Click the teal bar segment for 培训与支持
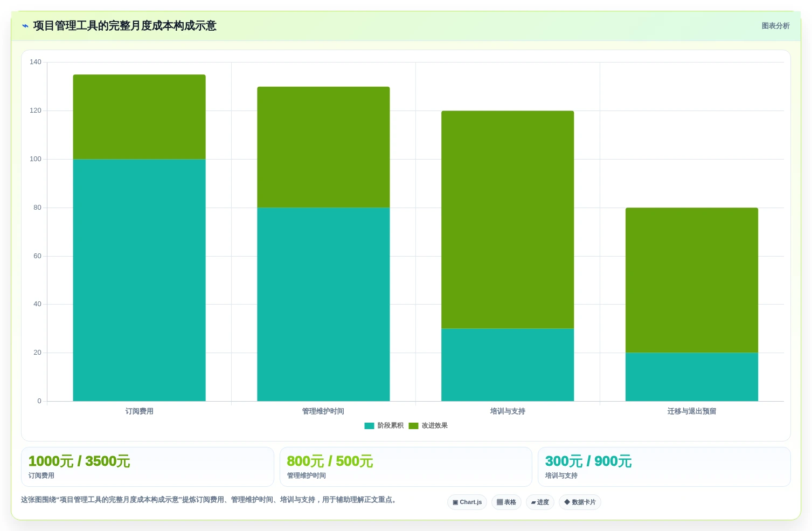Image resolution: width=812 pixels, height=531 pixels. point(508,365)
